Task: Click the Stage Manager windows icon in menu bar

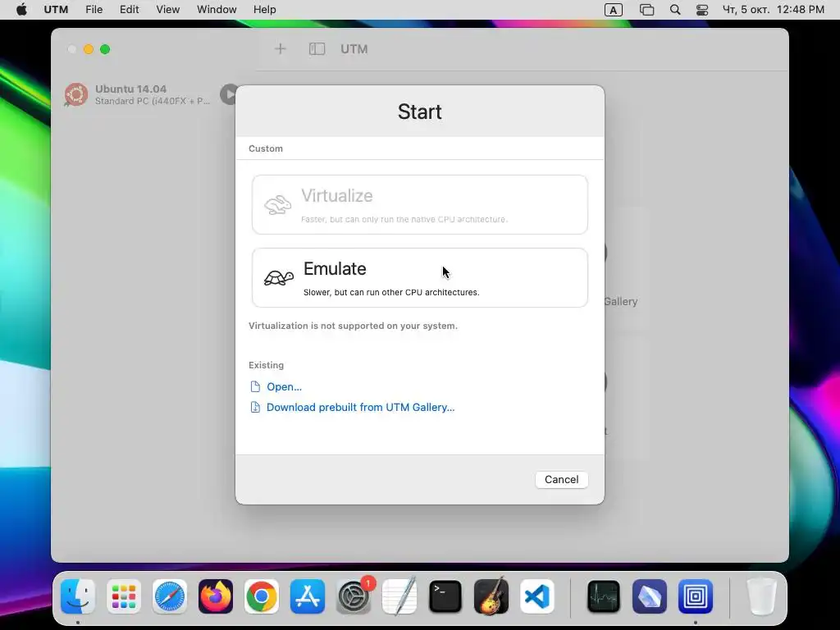Action: 646,10
